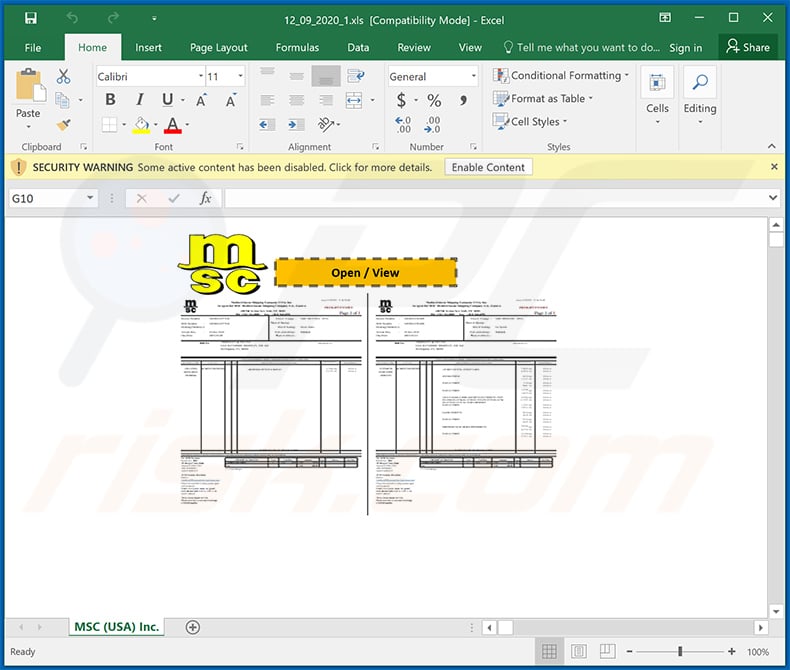Toggle Italic formatting
The height and width of the screenshot is (670, 790).
coord(139,100)
